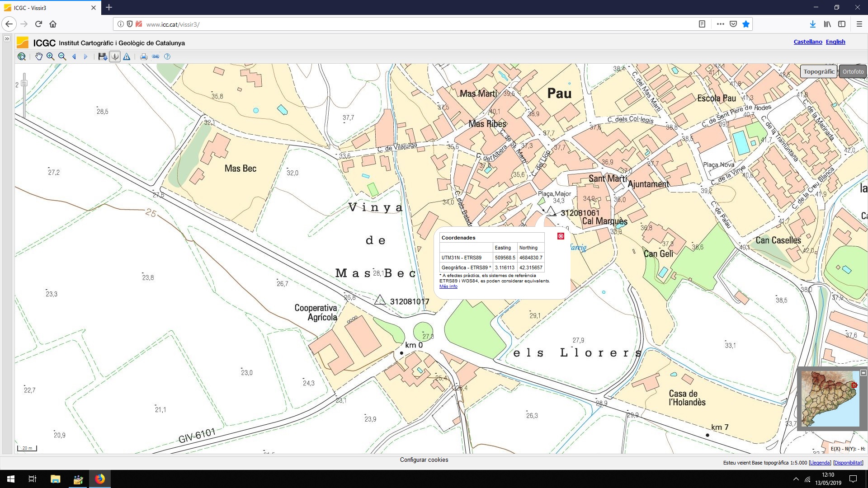Image resolution: width=868 pixels, height=488 pixels.
Task: Print the map with printer icon
Action: (x=144, y=56)
